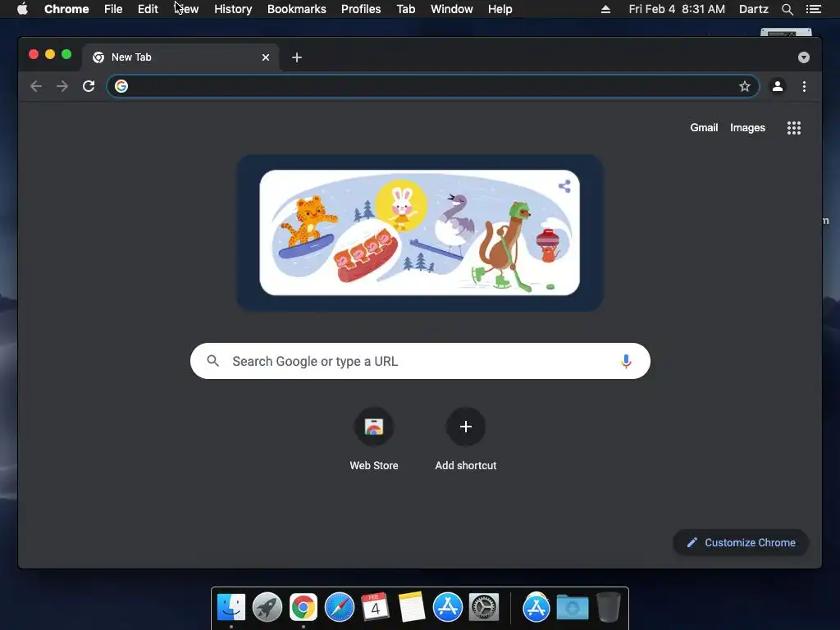Open Notes from the Dock
840x630 pixels.
pyautogui.click(x=412, y=607)
